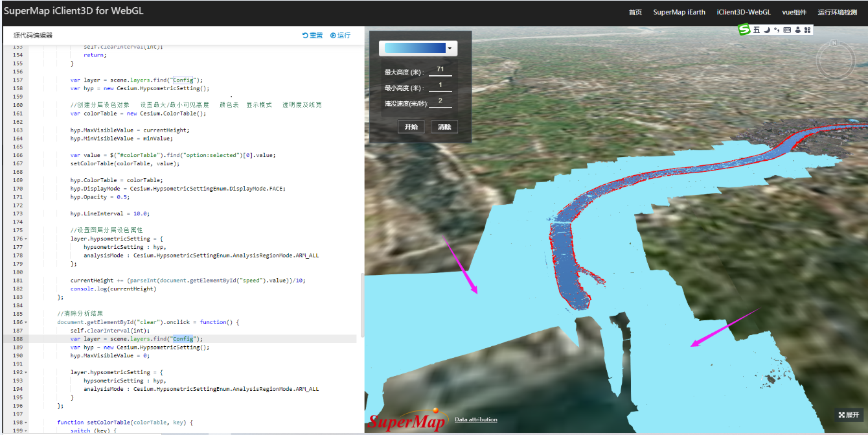Click "function setColorTable" declaration line
The image size is (868, 435).
tap(125, 422)
